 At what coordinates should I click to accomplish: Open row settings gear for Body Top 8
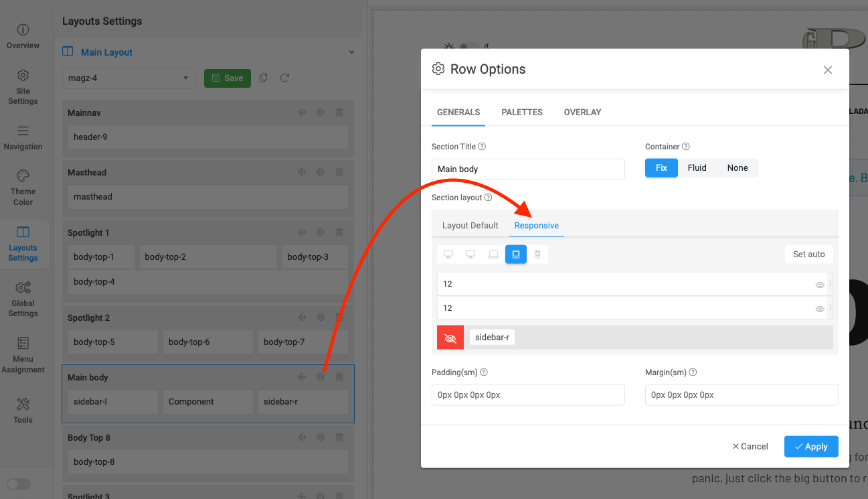click(x=321, y=437)
